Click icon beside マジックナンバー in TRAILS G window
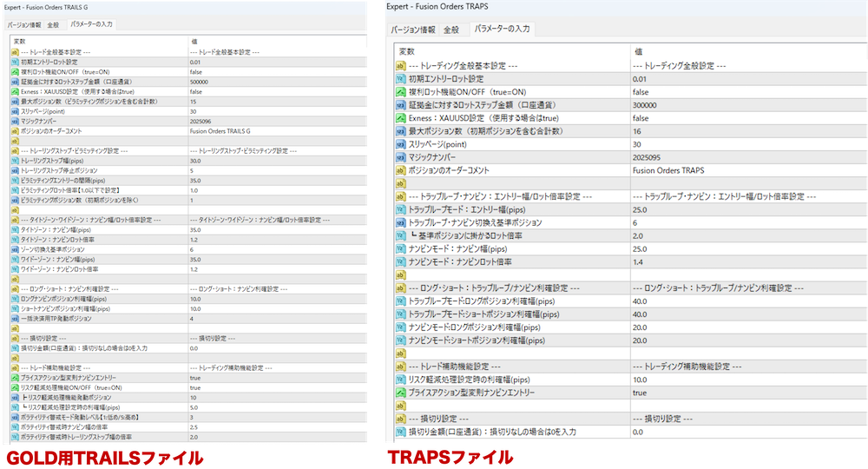The width and height of the screenshot is (868, 469). pos(15,122)
